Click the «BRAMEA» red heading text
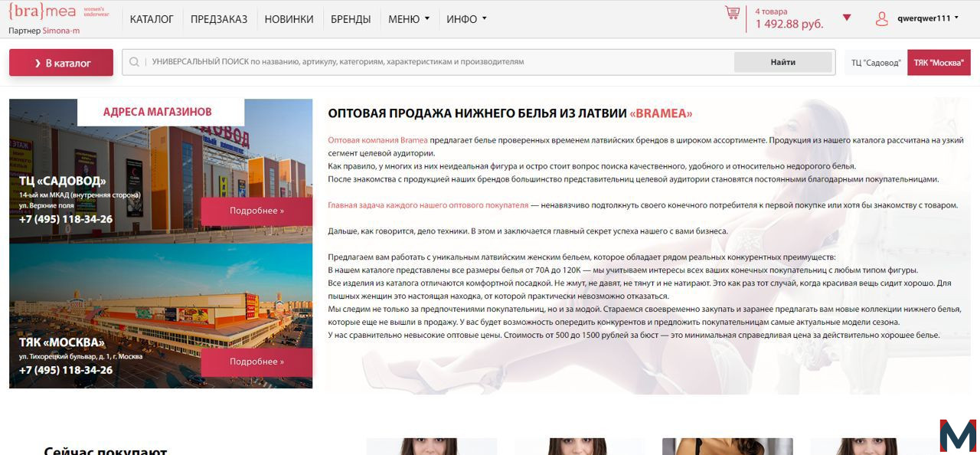This screenshot has height=455, width=980. click(x=661, y=113)
